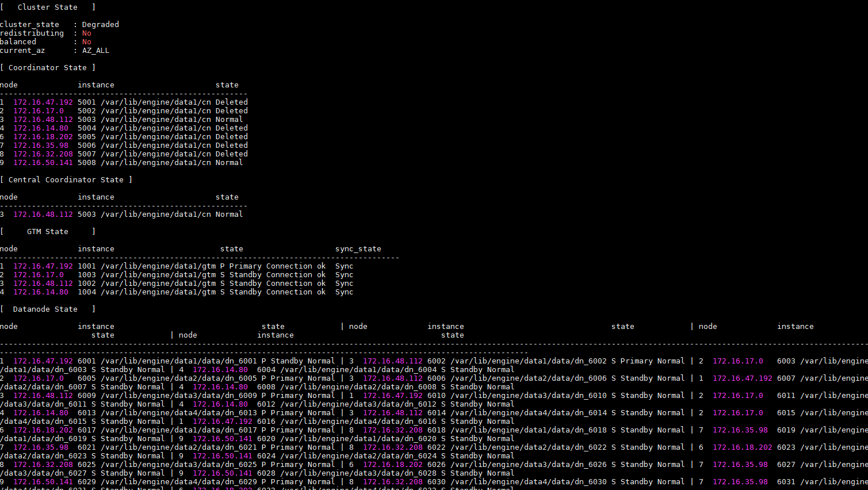
Task: Select IP 172.16.18.202 in coordinator row 5005
Action: [x=43, y=137]
